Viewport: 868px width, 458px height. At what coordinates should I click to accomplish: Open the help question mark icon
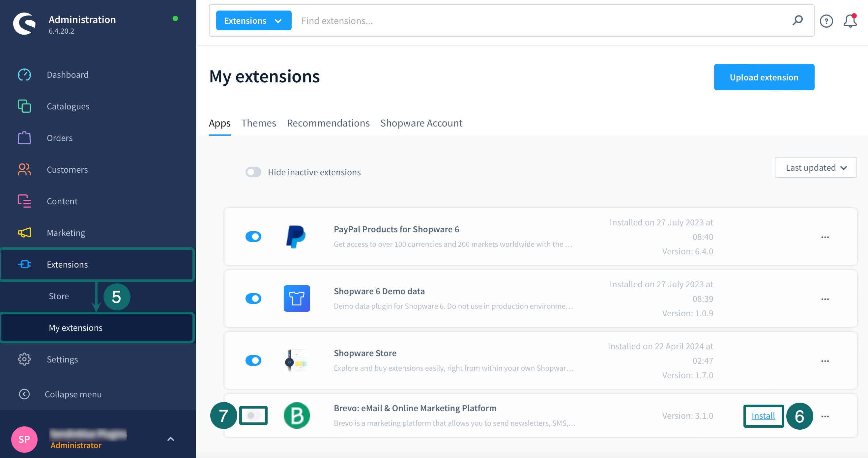(826, 21)
